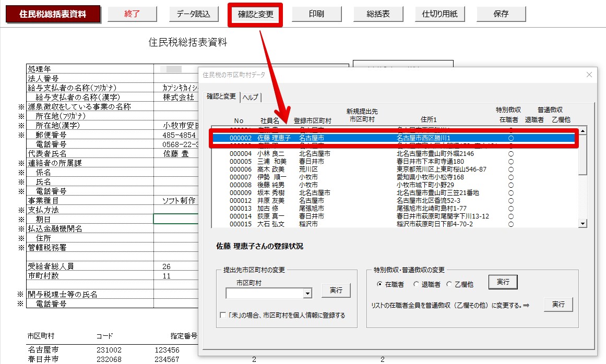Open 総括表 from the top buttons
Viewport: 606px width, 364px height.
click(378, 14)
